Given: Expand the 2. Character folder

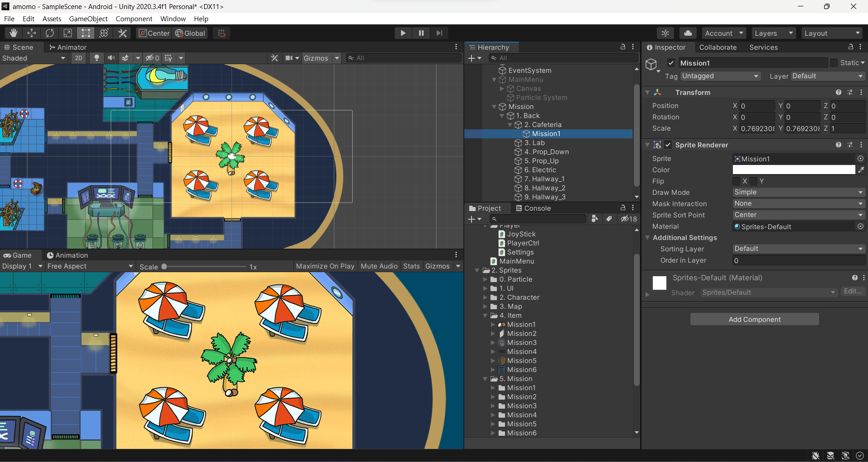Looking at the screenshot, I should tap(486, 297).
